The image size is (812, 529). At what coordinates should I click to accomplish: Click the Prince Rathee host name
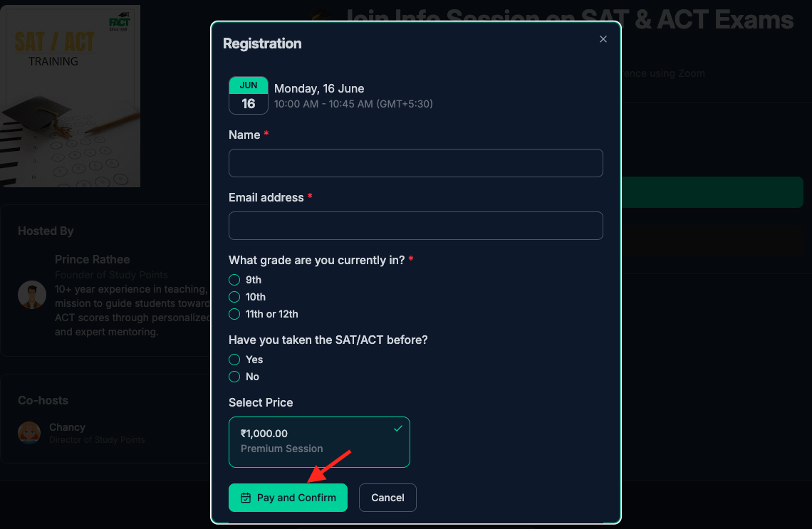pyautogui.click(x=92, y=259)
